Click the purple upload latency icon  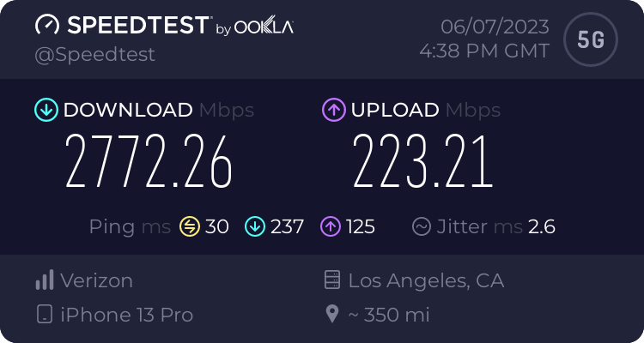331,227
